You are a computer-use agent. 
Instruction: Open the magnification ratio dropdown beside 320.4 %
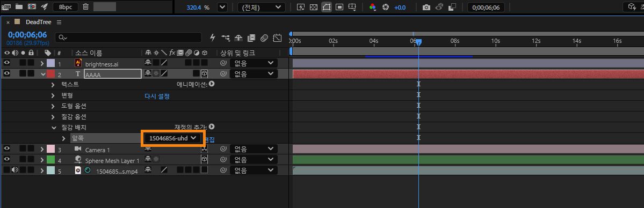pyautogui.click(x=222, y=8)
